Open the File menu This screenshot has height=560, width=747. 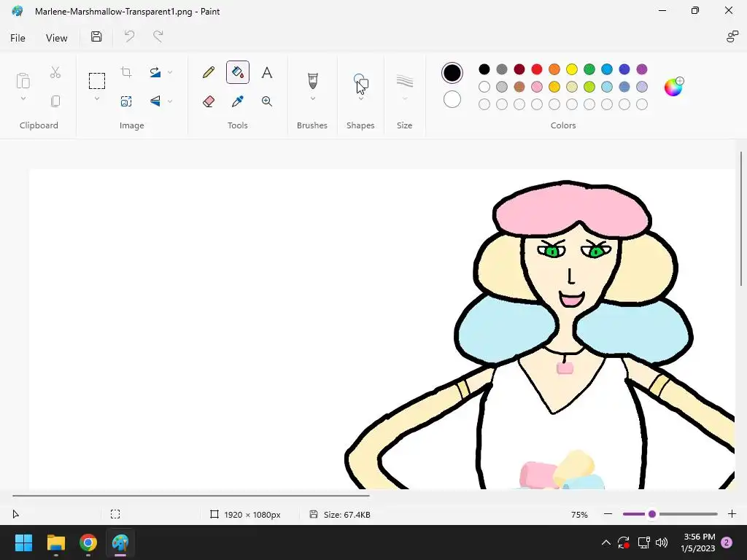click(x=18, y=38)
